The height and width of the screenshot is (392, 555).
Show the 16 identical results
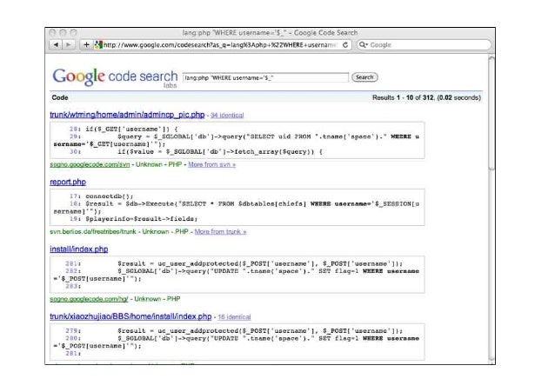pyautogui.click(x=234, y=317)
